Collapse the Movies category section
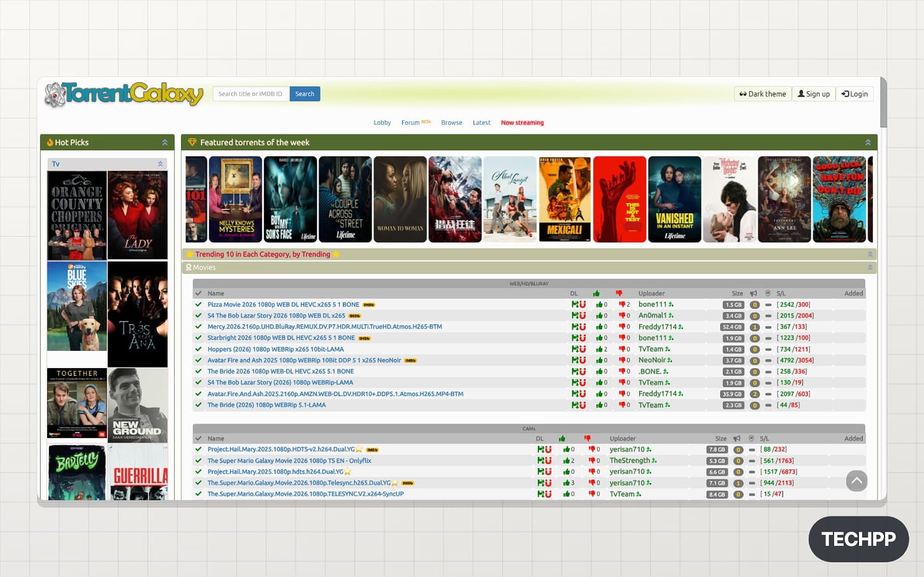The width and height of the screenshot is (924, 577). point(870,267)
